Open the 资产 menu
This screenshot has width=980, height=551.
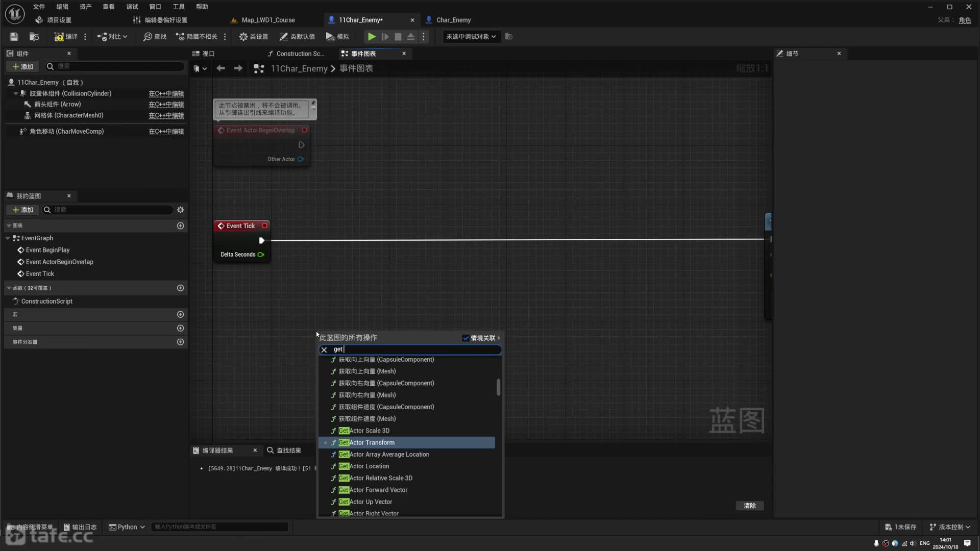[x=86, y=7]
